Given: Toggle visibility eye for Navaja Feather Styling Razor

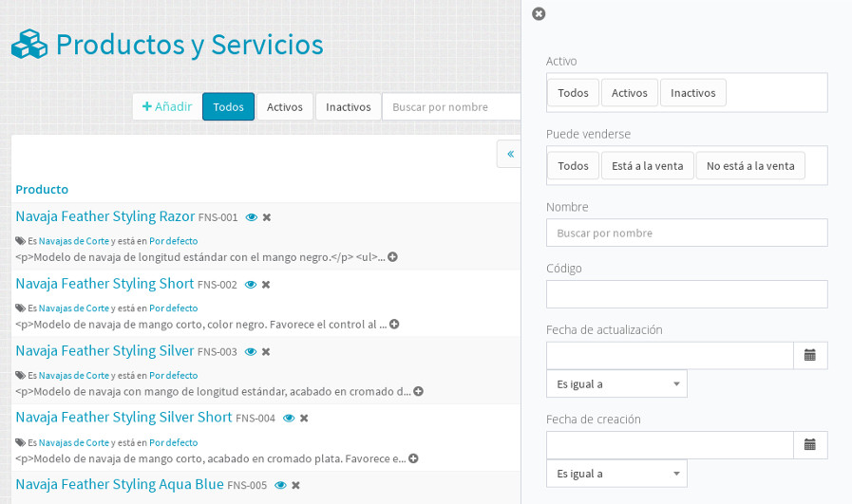Looking at the screenshot, I should (x=251, y=217).
